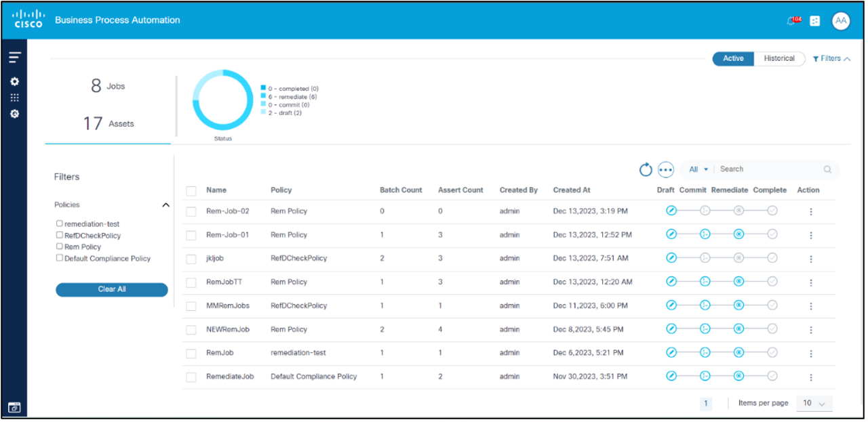
Task: Click into the Search input field
Action: click(770, 169)
